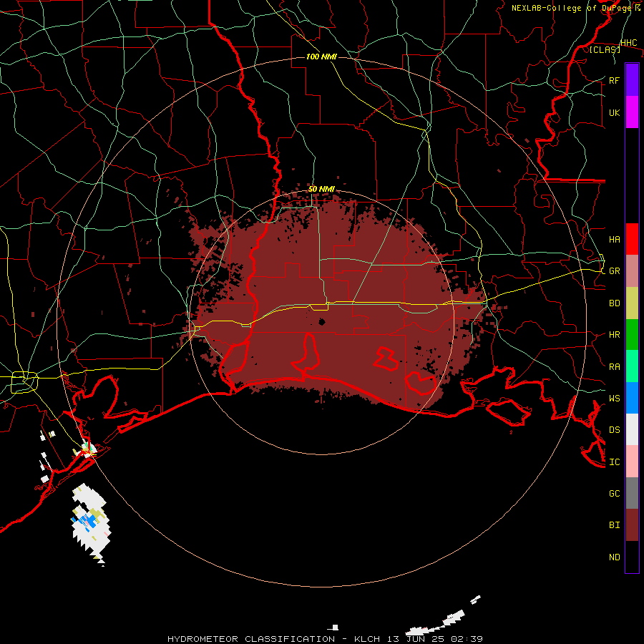Click the IC pink legend swatch

click(x=632, y=462)
